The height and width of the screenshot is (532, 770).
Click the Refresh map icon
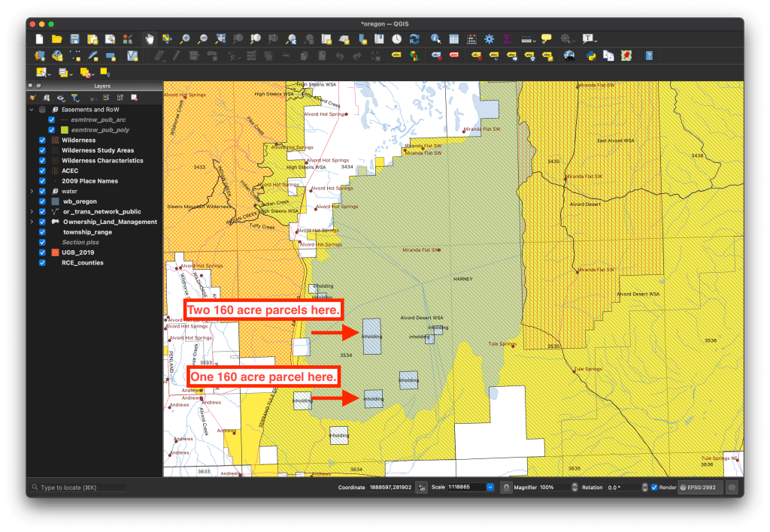point(414,39)
